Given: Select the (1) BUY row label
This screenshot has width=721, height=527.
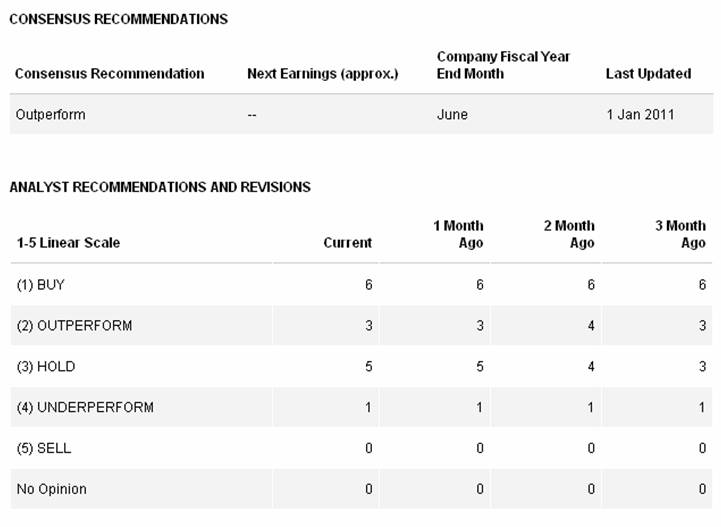Looking at the screenshot, I should (40, 285).
